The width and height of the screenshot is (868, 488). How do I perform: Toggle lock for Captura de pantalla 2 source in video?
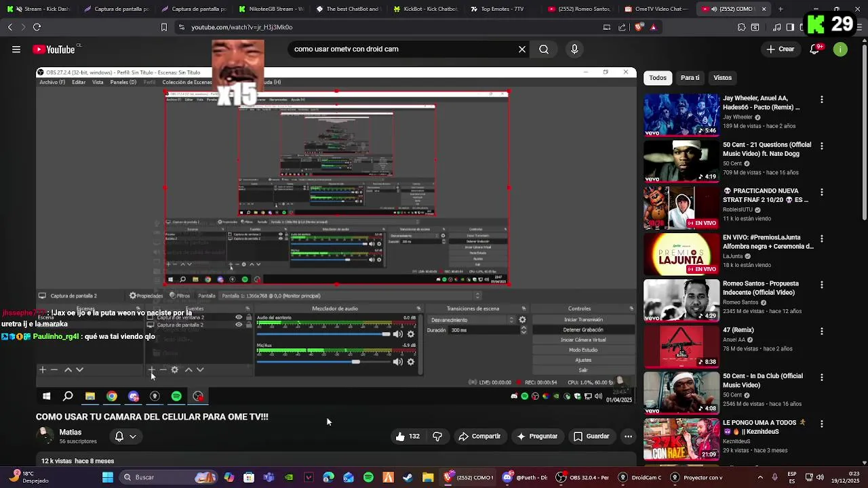point(249,325)
